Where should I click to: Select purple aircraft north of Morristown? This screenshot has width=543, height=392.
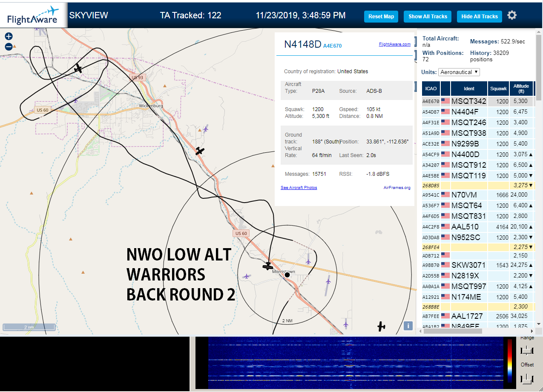(x=308, y=261)
